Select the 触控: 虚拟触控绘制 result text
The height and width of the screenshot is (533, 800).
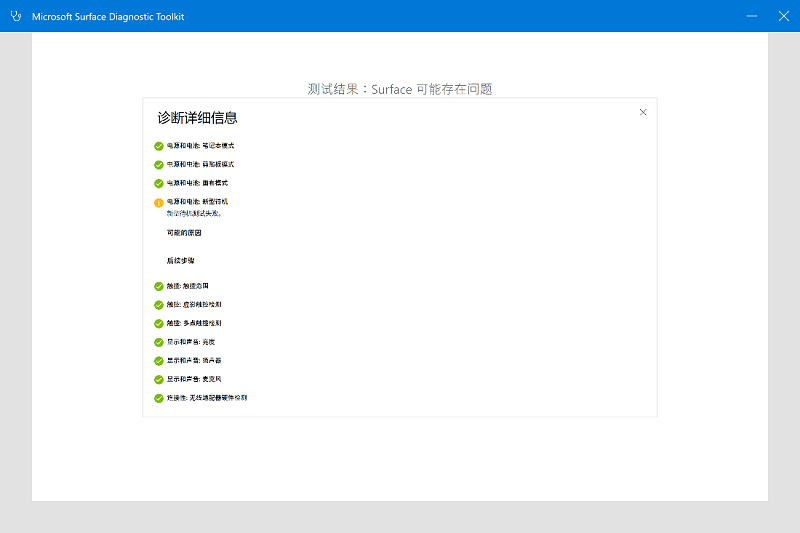click(194, 304)
